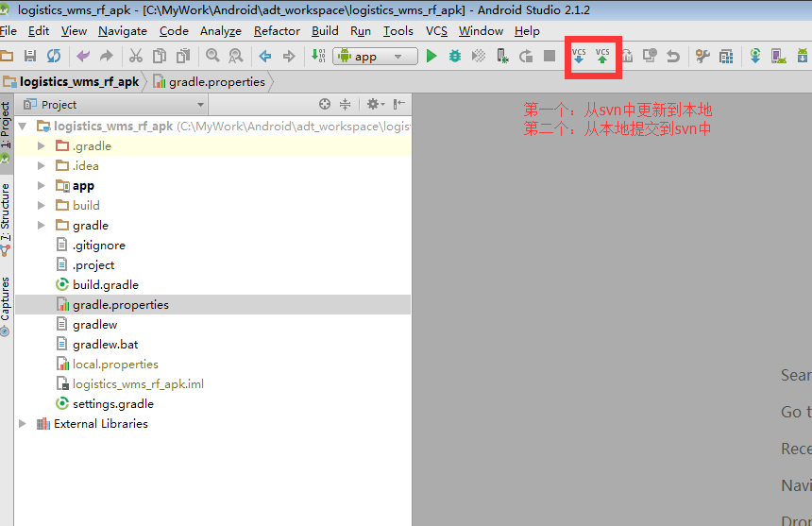Viewport: 812px width, 526px height.
Task: Click the Revert toolbar icon
Action: 673,56
